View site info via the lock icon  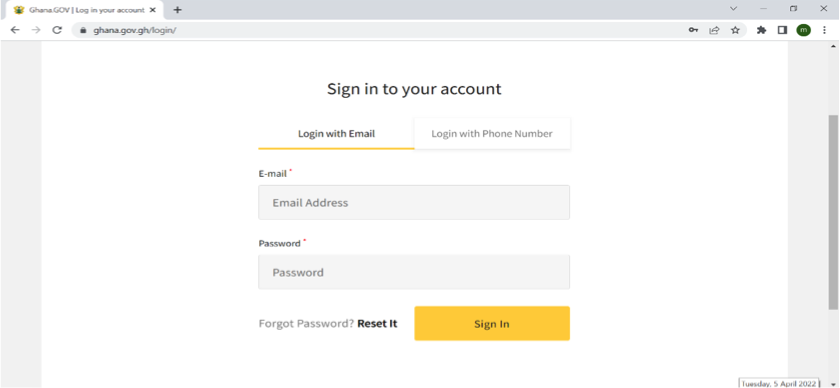coord(82,31)
